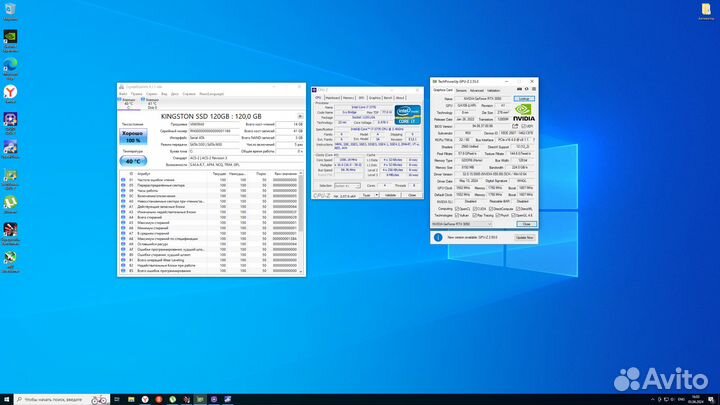Image resolution: width=720 pixels, height=405 pixels.
Task: Click the Windows taskbar search box
Action: pos(62,399)
